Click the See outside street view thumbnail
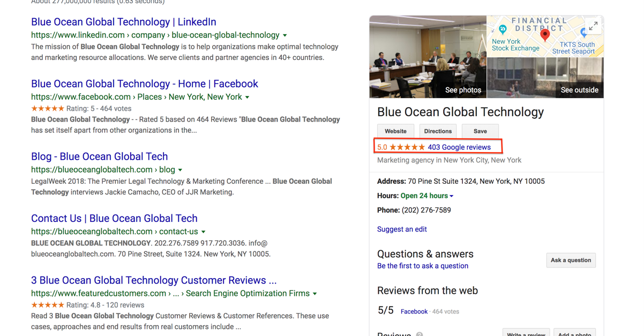Screen dimensions: 644x336 [x=545, y=78]
